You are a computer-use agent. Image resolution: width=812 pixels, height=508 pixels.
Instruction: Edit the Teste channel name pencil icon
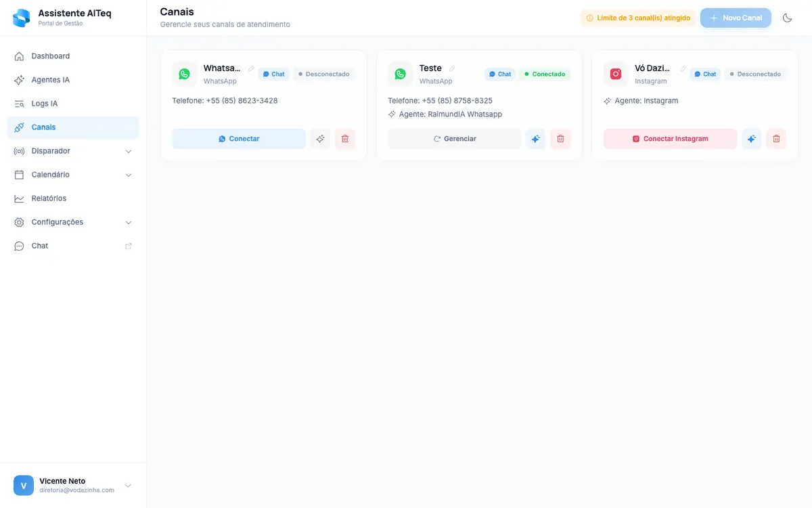(x=452, y=68)
